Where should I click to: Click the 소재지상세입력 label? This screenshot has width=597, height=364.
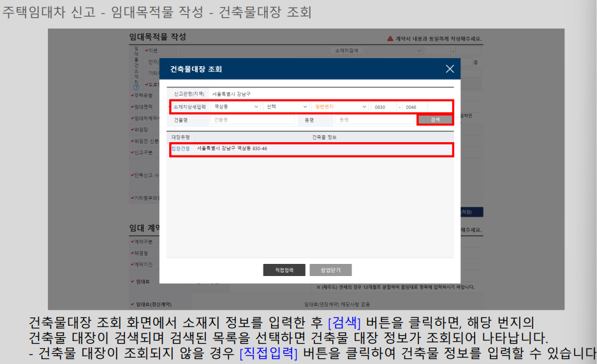click(189, 107)
